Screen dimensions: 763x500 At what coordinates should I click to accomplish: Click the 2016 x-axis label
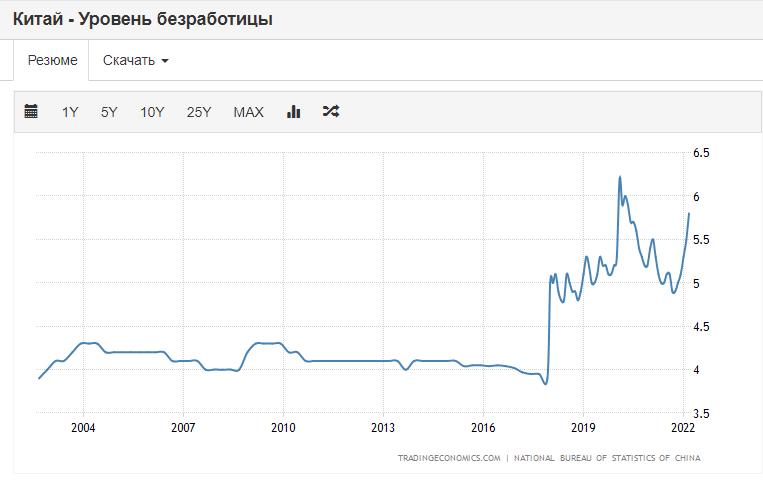tap(483, 428)
